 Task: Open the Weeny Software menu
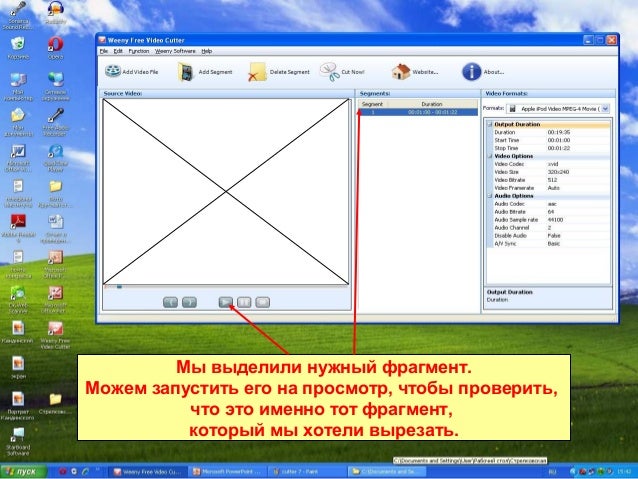click(175, 51)
